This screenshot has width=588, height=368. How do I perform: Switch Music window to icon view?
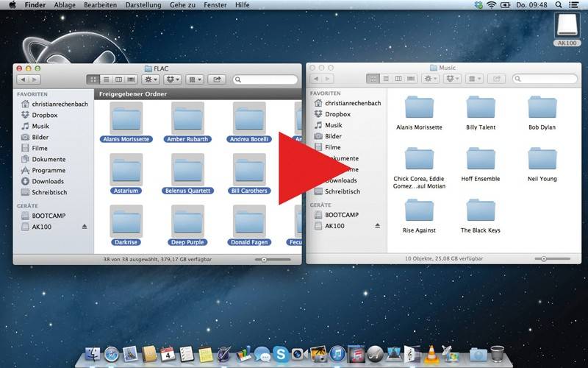(x=373, y=79)
